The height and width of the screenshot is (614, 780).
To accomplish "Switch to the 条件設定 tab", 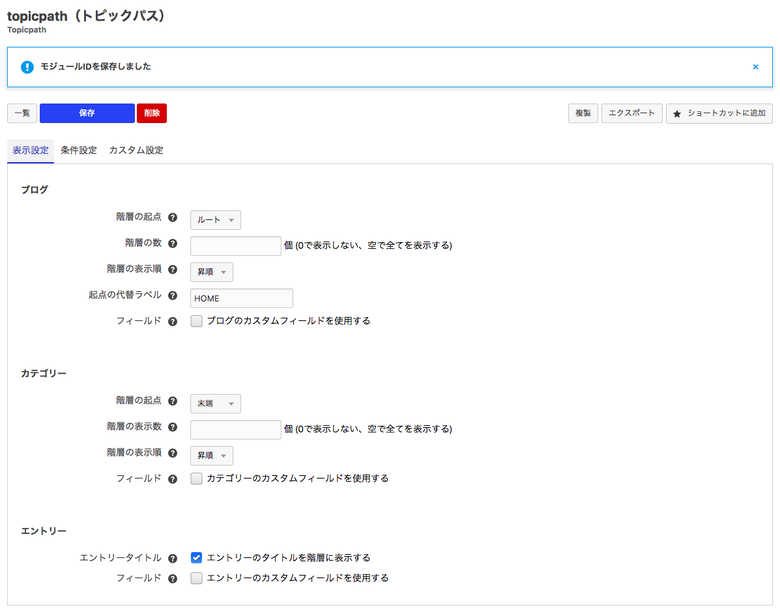I will 79,150.
